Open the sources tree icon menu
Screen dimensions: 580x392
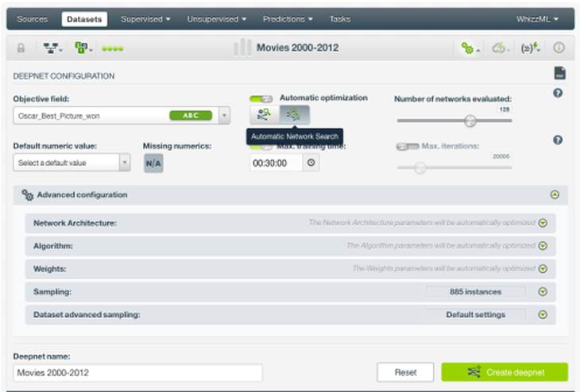[52, 48]
